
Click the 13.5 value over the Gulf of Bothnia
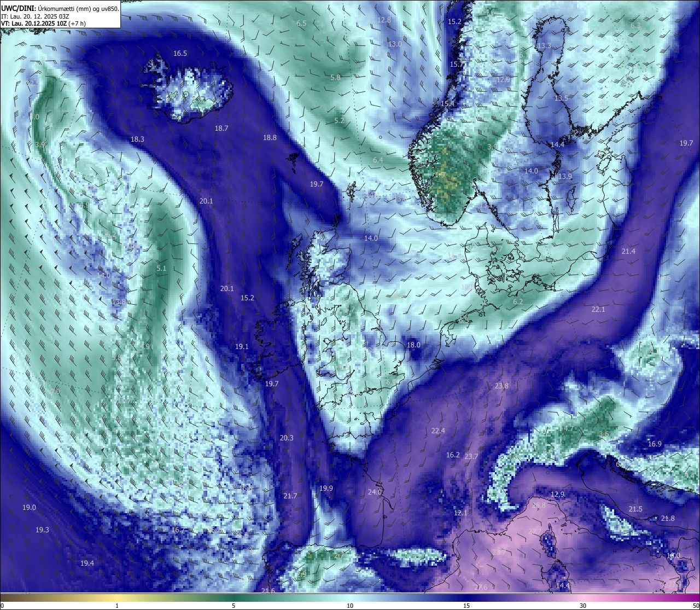point(561,98)
